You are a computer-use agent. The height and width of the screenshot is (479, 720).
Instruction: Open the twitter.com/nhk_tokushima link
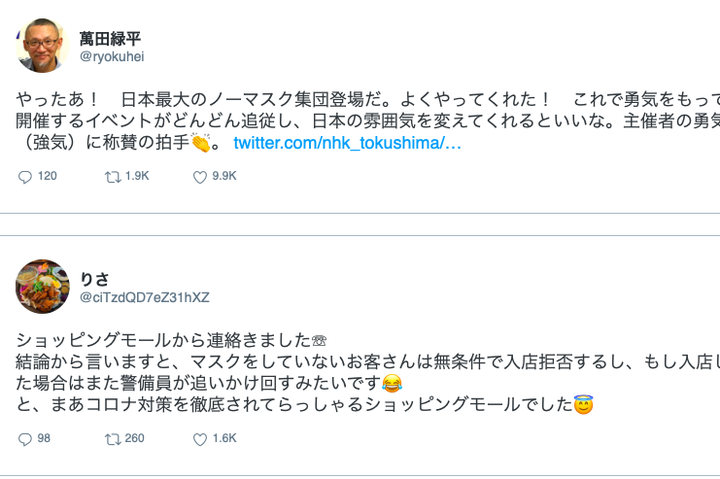point(347,144)
